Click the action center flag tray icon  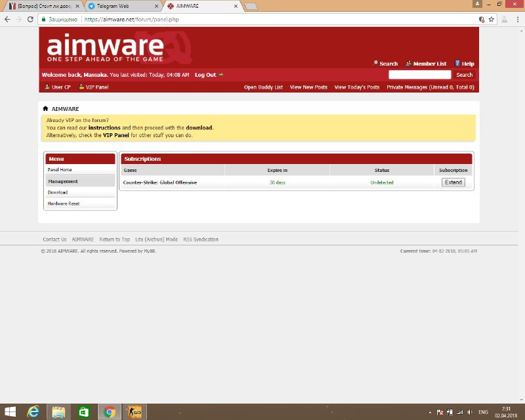coord(440,412)
